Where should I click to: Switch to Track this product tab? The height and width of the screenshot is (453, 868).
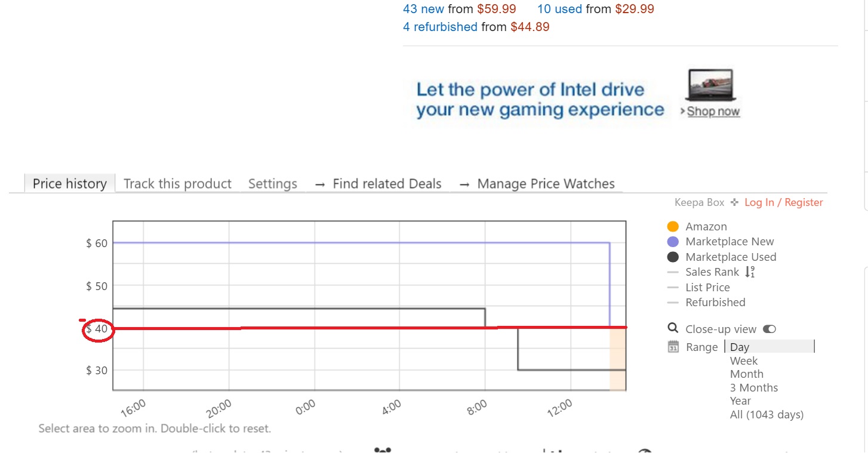pyautogui.click(x=177, y=184)
